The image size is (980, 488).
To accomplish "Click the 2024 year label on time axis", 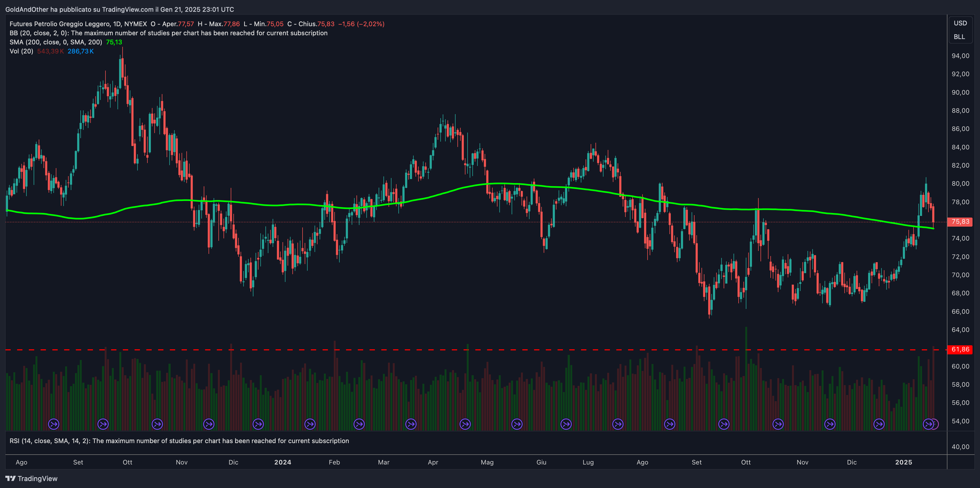I will (283, 462).
